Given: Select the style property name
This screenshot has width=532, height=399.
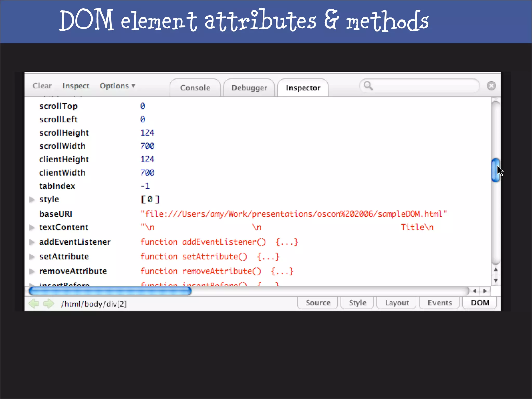Looking at the screenshot, I should pos(49,199).
